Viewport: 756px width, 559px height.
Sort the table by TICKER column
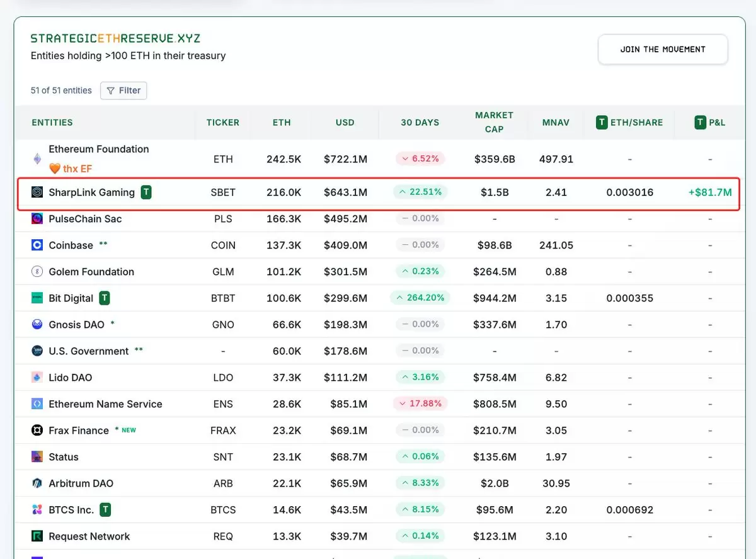click(223, 122)
